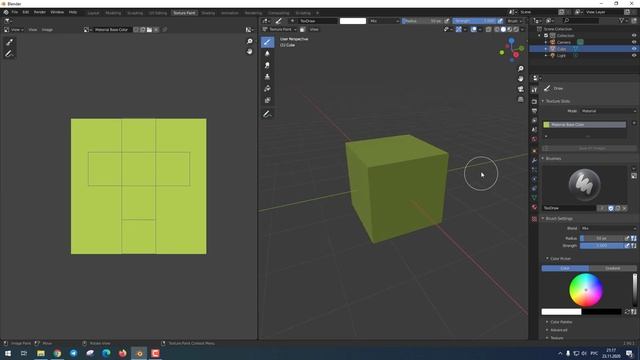Select the Annotate tool in image editor
This screenshot has height=360, width=640.
point(9,53)
